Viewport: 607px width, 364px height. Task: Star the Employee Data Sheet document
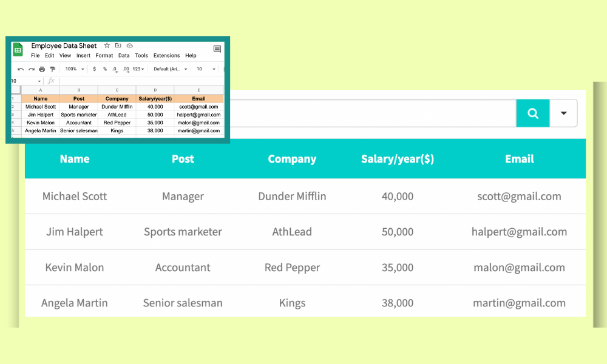click(x=107, y=45)
